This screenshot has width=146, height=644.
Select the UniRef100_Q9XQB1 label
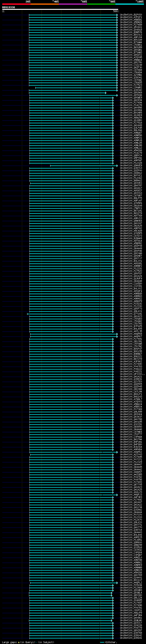131,50
